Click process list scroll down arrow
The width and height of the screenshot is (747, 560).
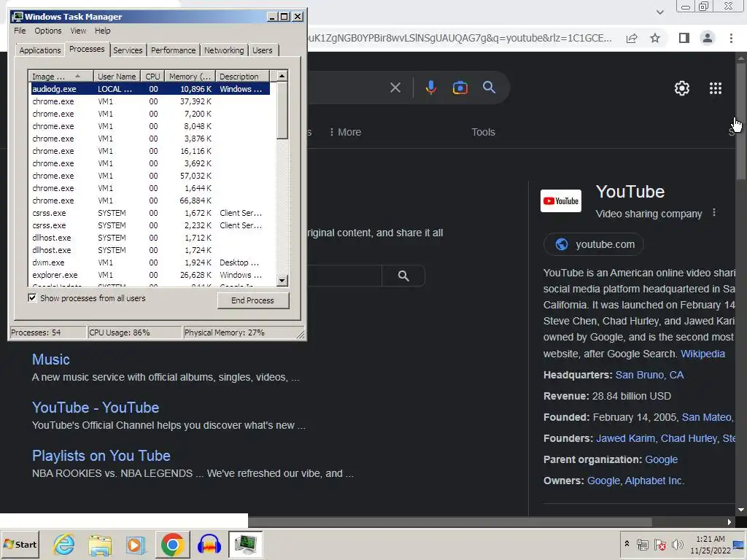tap(282, 281)
